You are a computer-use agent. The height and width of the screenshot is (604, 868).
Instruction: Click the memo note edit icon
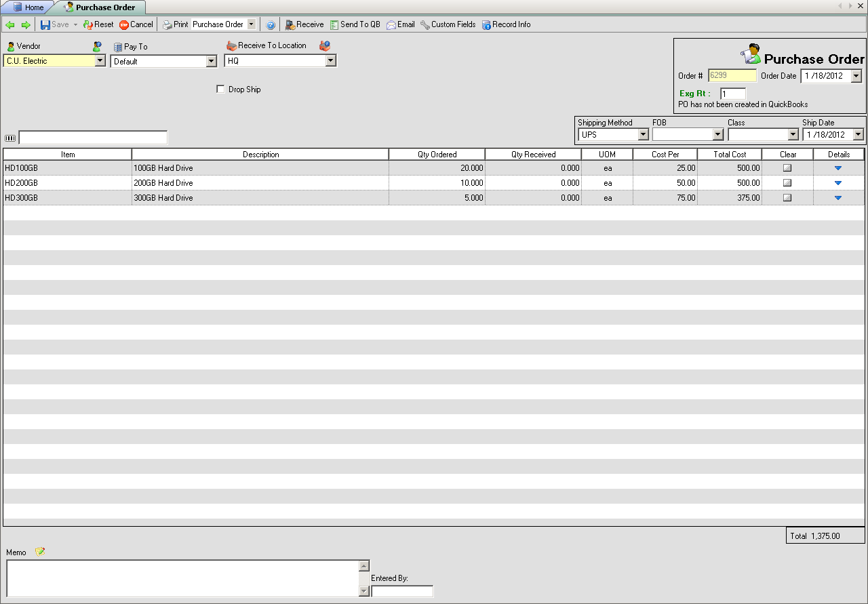(x=40, y=552)
